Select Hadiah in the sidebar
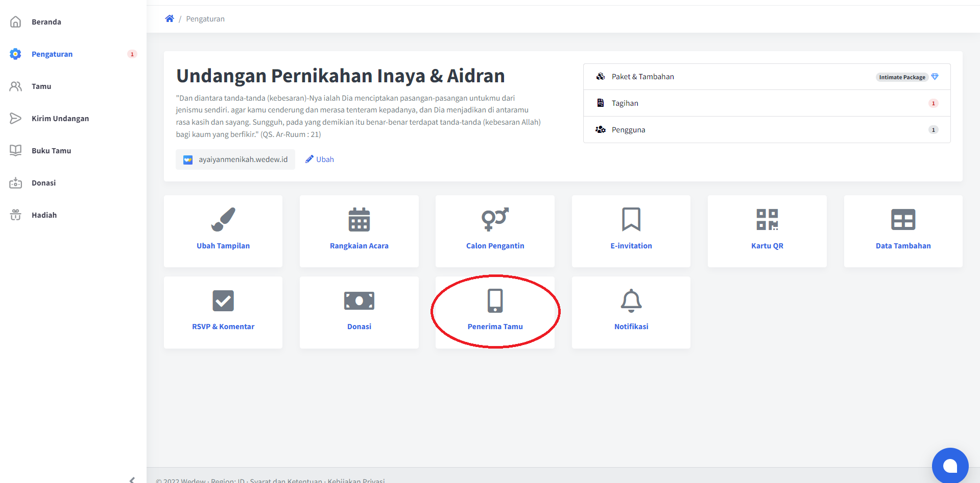 coord(44,215)
